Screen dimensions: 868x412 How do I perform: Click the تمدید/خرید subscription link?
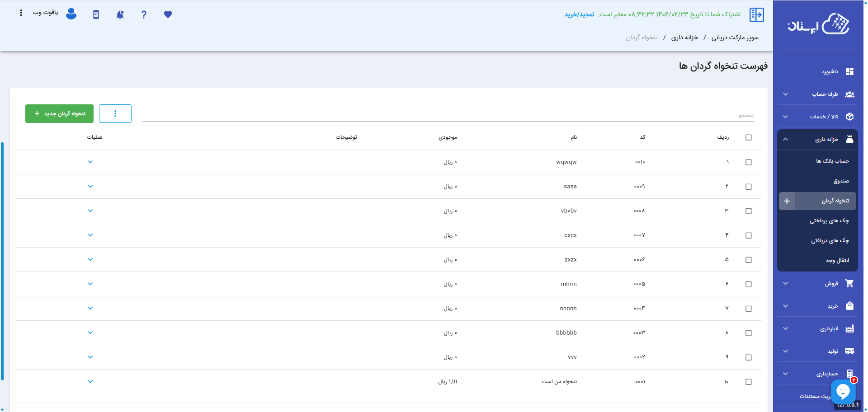pyautogui.click(x=579, y=14)
